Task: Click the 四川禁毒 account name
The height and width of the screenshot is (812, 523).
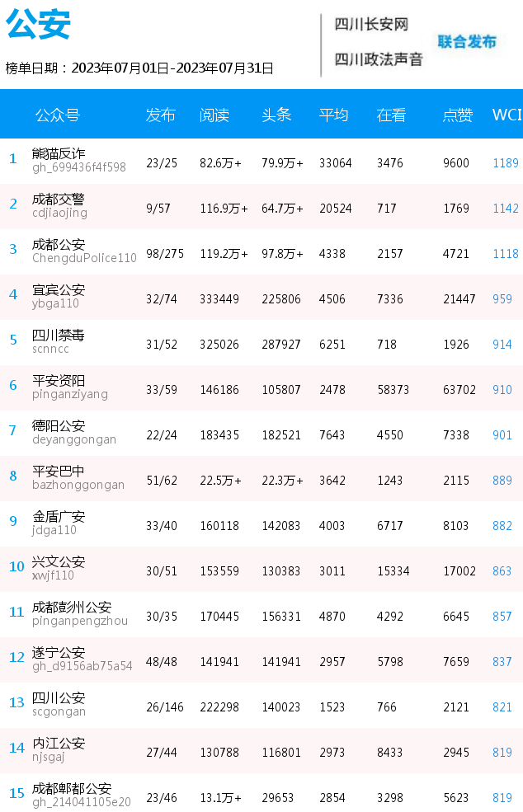Action: coord(58,335)
